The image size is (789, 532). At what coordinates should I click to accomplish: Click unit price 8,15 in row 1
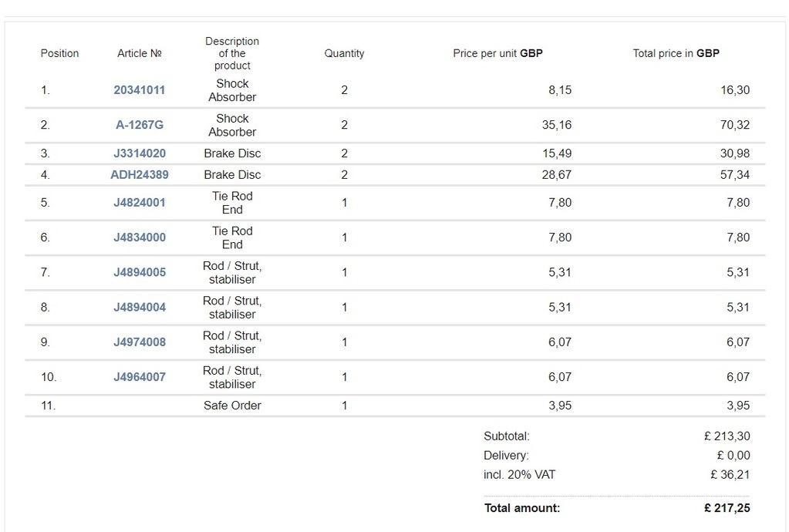(x=560, y=90)
